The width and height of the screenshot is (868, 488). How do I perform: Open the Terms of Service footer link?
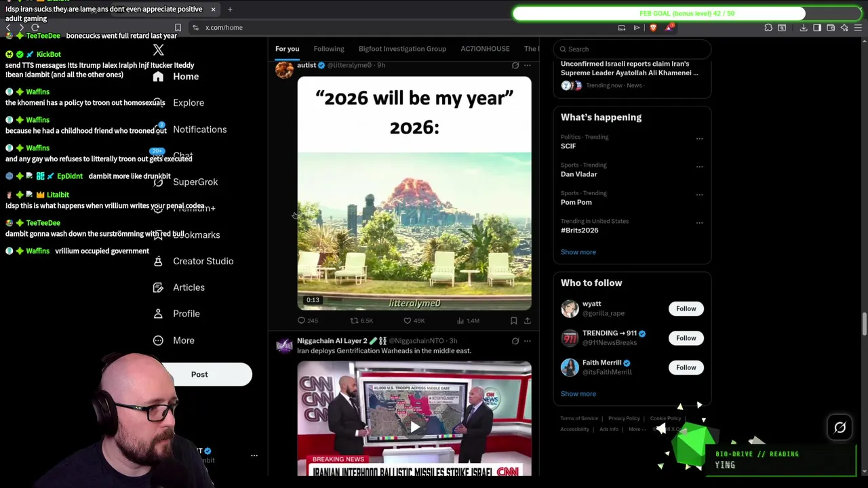point(579,418)
